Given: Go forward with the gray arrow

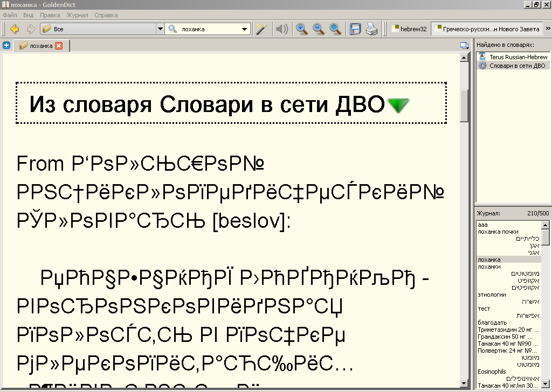Looking at the screenshot, I should pyautogui.click(x=31, y=29).
